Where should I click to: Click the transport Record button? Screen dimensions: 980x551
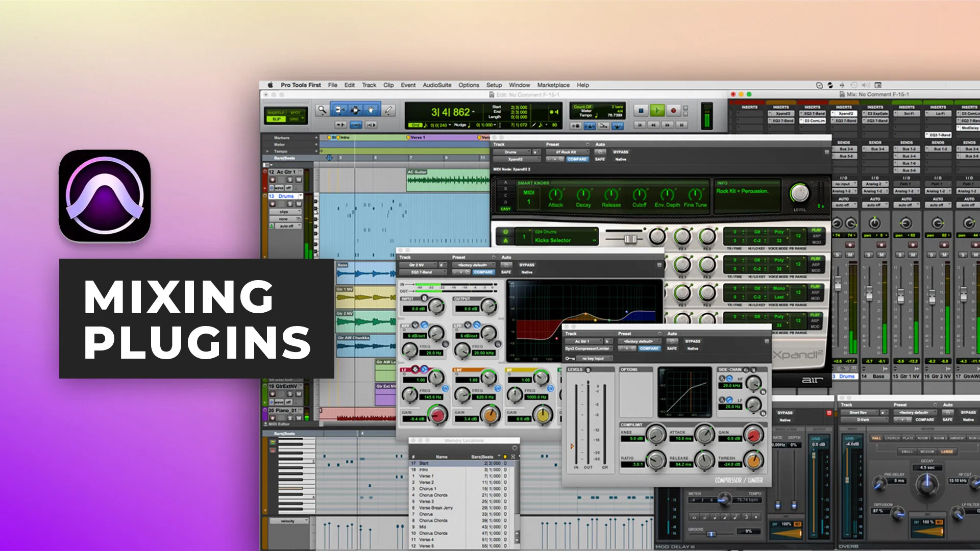(673, 110)
